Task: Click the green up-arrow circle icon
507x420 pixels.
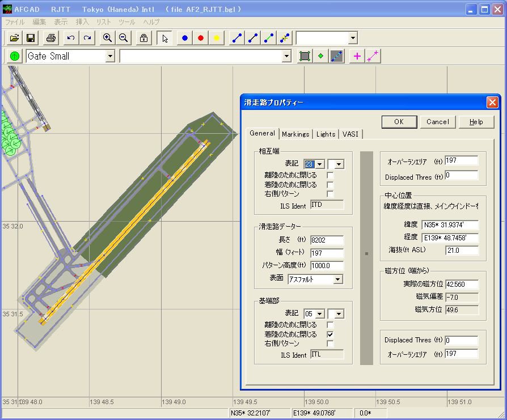Action: [x=15, y=56]
